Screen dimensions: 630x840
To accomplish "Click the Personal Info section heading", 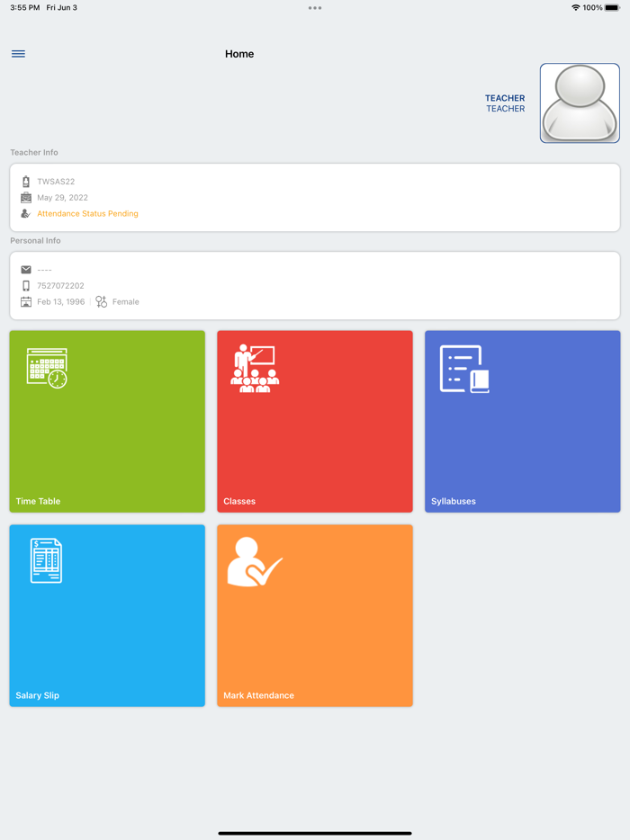I will pos(35,240).
